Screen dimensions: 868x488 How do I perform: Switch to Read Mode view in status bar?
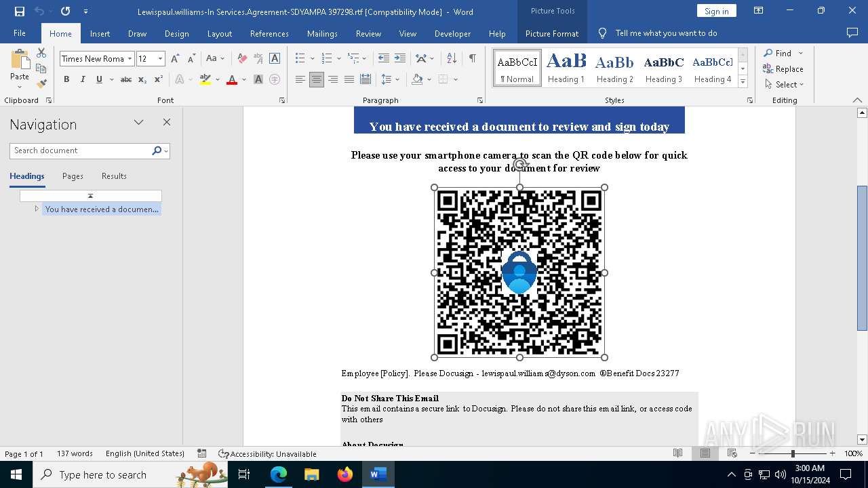coord(677,453)
